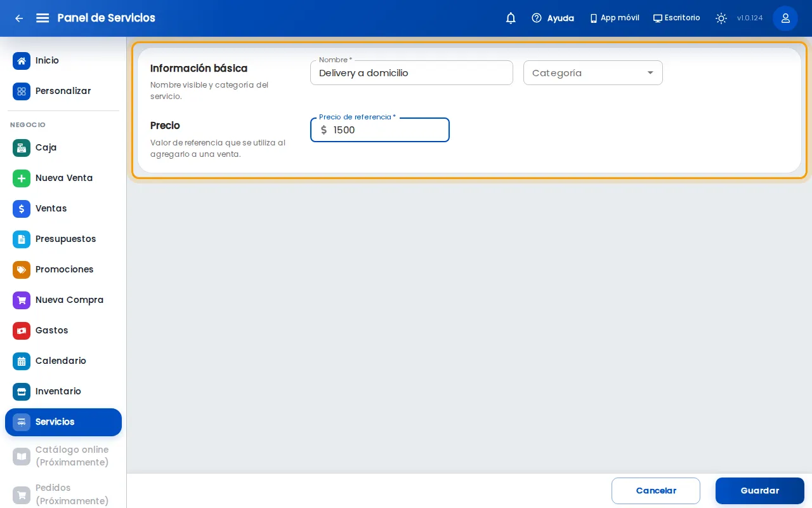Viewport: 812px width, 508px height.
Task: Go back with the top-left arrow icon
Action: tap(19, 18)
